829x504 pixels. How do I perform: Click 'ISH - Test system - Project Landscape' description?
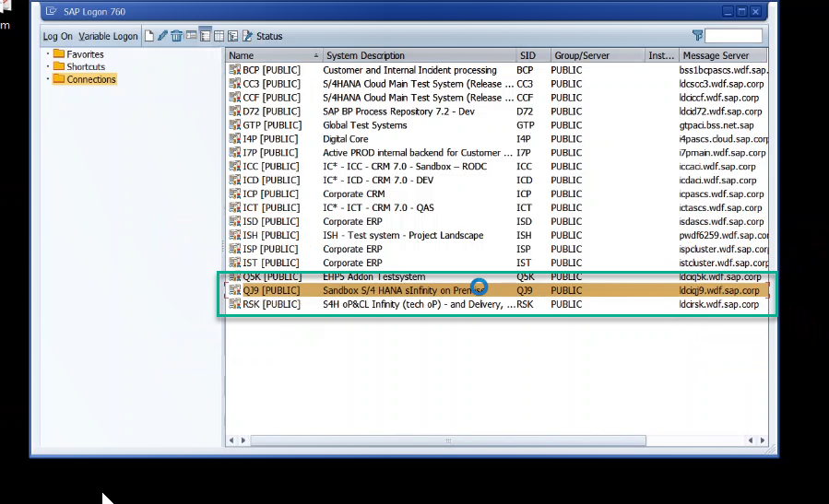pos(403,235)
